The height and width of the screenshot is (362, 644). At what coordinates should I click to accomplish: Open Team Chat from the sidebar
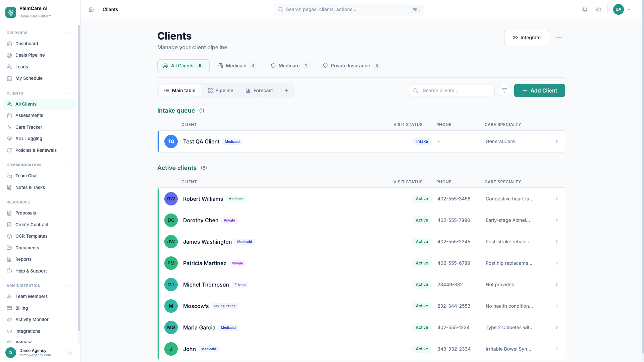(x=26, y=176)
